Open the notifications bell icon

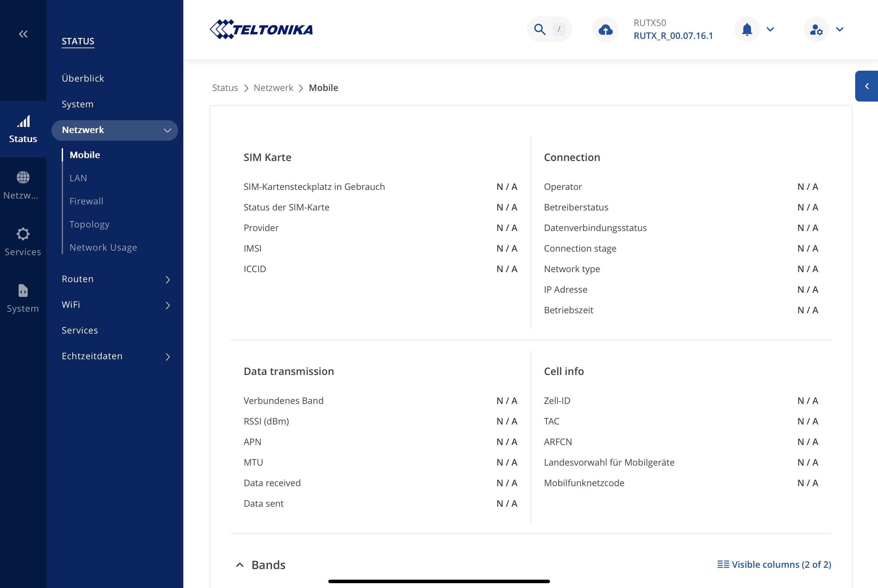point(747,29)
